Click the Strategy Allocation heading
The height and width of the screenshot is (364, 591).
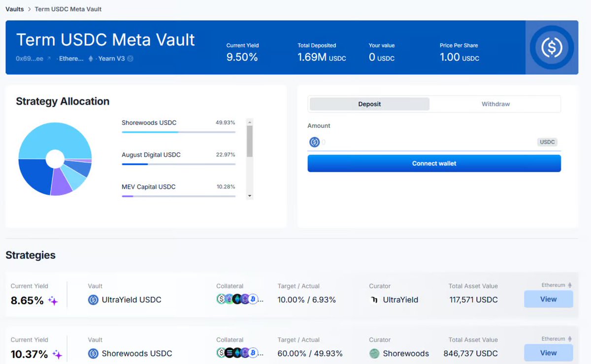coord(63,101)
